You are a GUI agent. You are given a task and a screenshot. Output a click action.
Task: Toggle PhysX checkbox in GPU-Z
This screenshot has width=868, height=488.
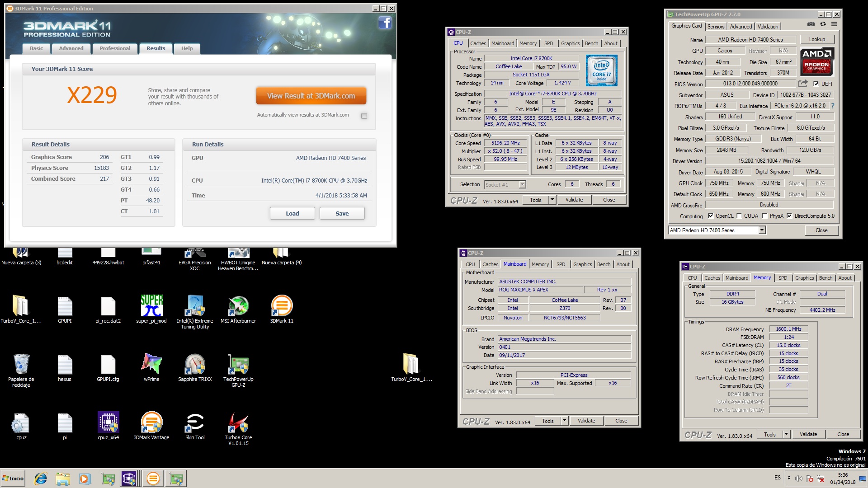(x=764, y=216)
